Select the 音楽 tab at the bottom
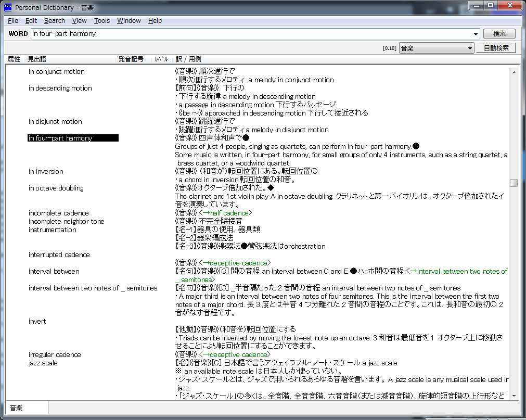Screen dimensions: 526x420 tap(17, 408)
